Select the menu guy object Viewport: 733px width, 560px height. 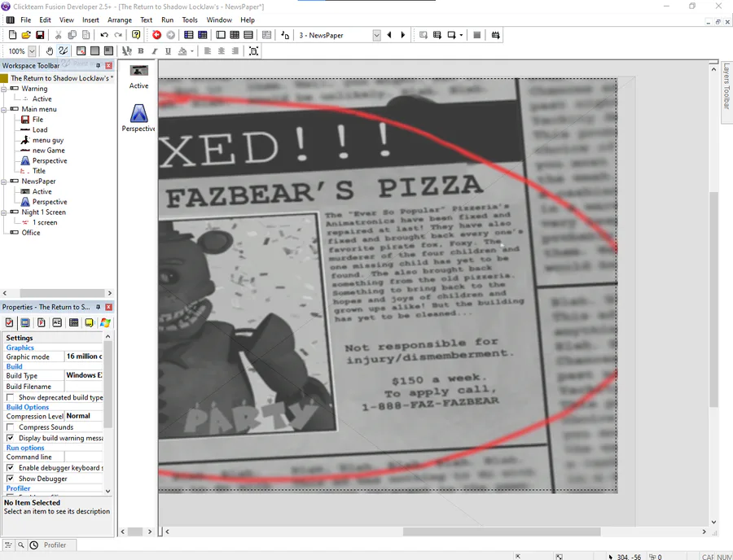(x=48, y=140)
